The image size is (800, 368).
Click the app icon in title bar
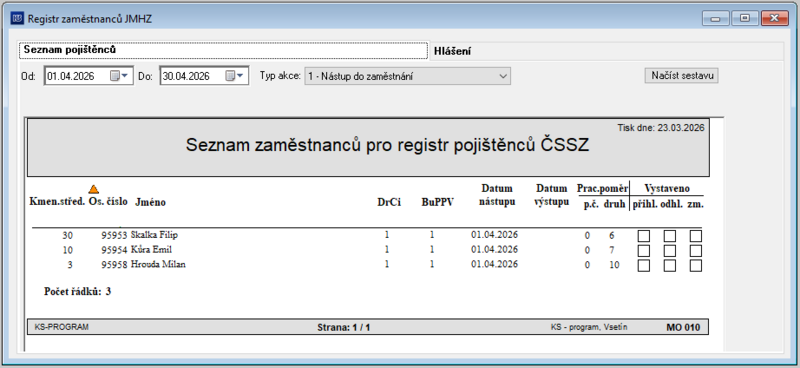18,19
